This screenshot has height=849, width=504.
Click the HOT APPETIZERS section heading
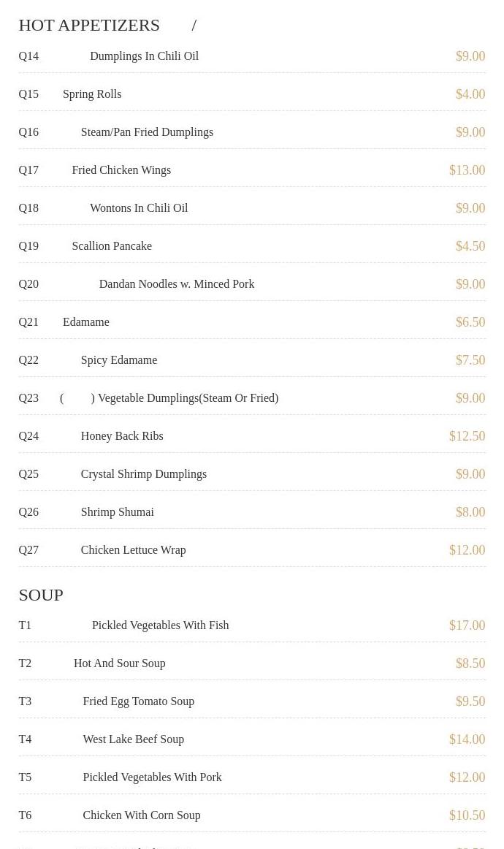(89, 25)
